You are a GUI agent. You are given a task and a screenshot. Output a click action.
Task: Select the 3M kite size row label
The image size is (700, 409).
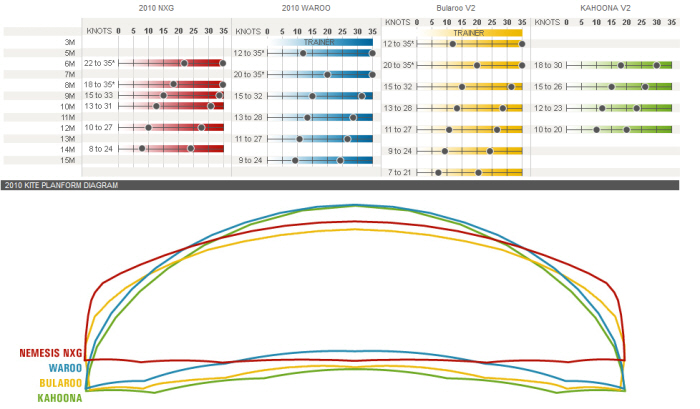pos(70,42)
